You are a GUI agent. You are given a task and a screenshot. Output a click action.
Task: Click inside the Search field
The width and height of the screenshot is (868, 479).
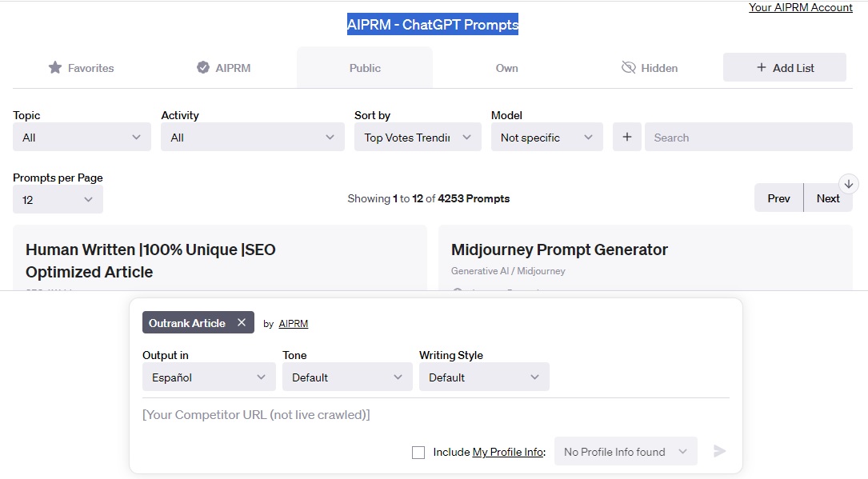coord(748,137)
